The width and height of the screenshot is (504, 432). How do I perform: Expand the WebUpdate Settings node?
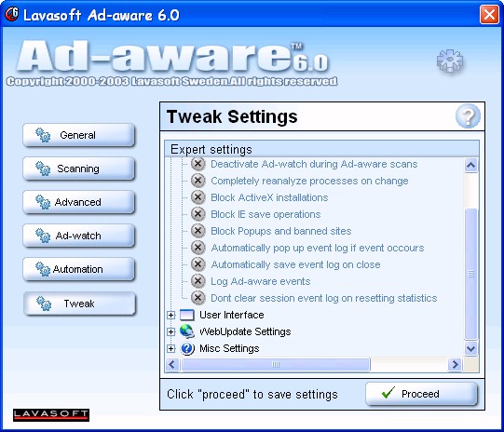pos(171,331)
